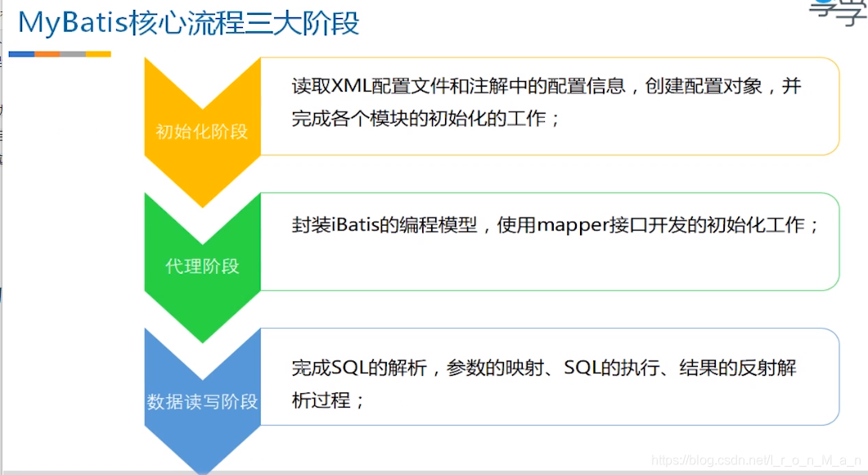Viewport: 868px width, 475px height.
Task: Select the green '代理阶段' chevron
Action: [203, 267]
